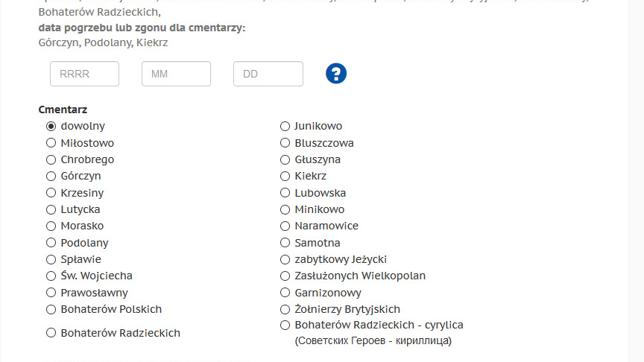
Task: Click the DD day input field
Action: click(x=268, y=74)
